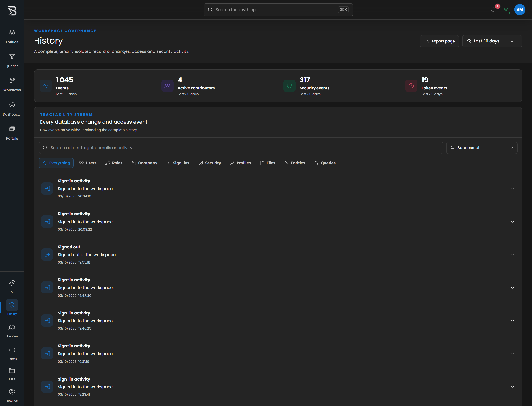Viewport: 532px width, 406px height.
Task: Switch to the Entities filter tab
Action: (x=294, y=163)
